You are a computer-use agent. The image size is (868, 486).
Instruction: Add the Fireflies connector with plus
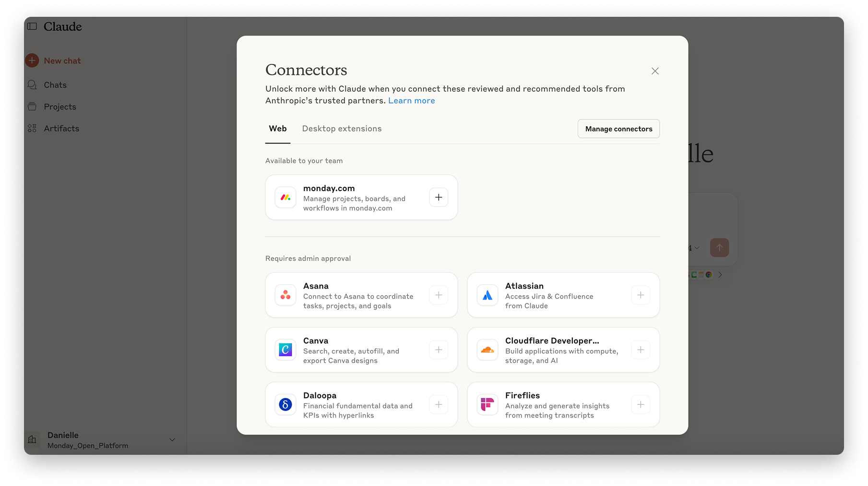click(x=641, y=404)
